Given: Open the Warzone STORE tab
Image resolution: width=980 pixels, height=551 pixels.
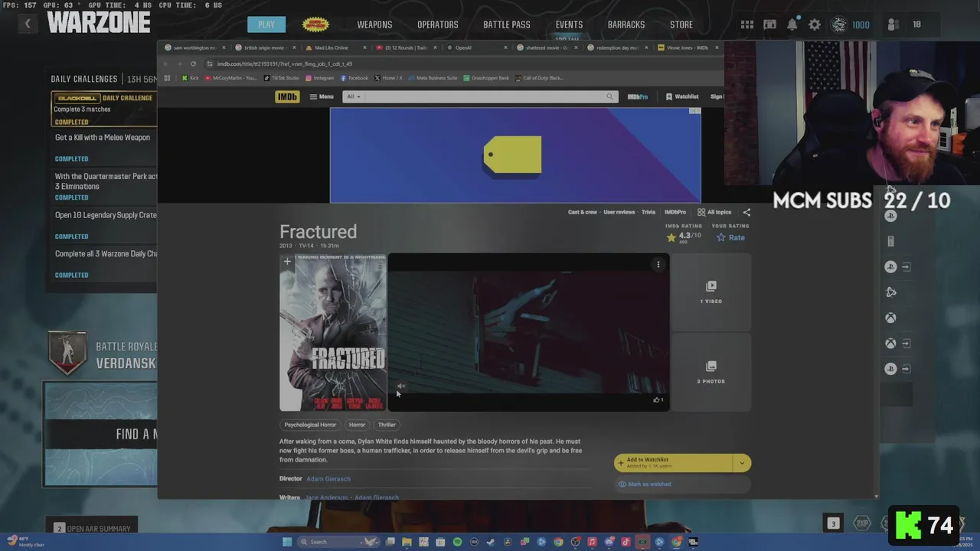Looking at the screenshot, I should pyautogui.click(x=681, y=24).
